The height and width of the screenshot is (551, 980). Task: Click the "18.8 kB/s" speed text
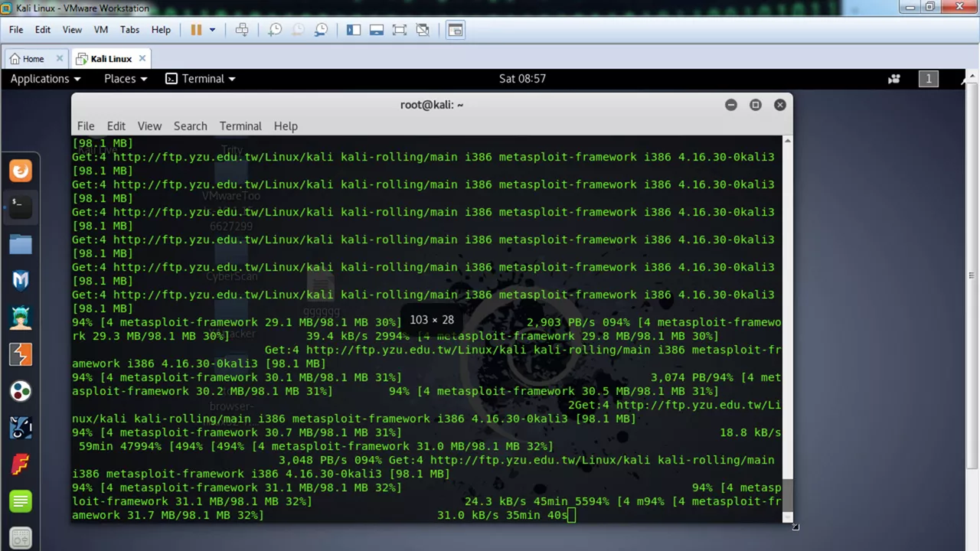pyautogui.click(x=750, y=432)
